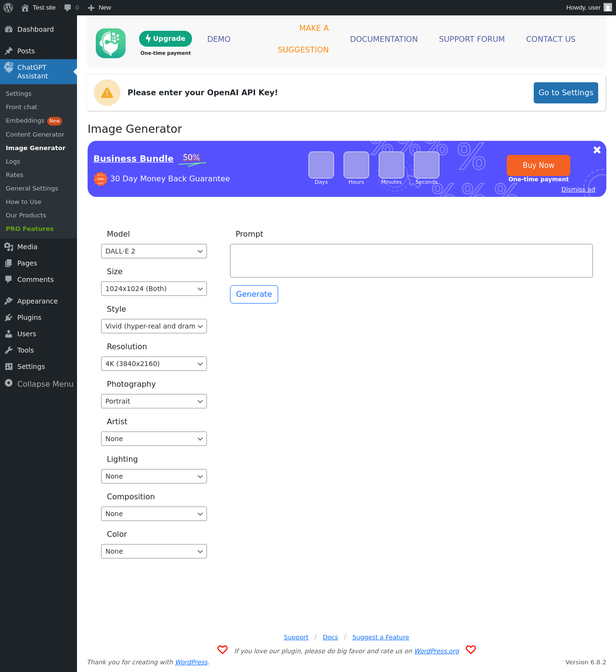The image size is (616, 672).
Task: Click the Buy Now button
Action: [539, 165]
